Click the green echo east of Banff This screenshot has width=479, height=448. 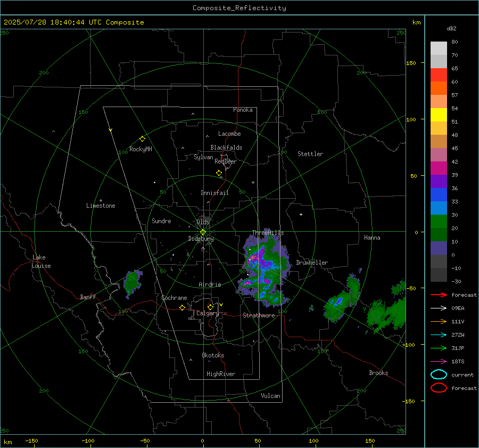tap(133, 283)
